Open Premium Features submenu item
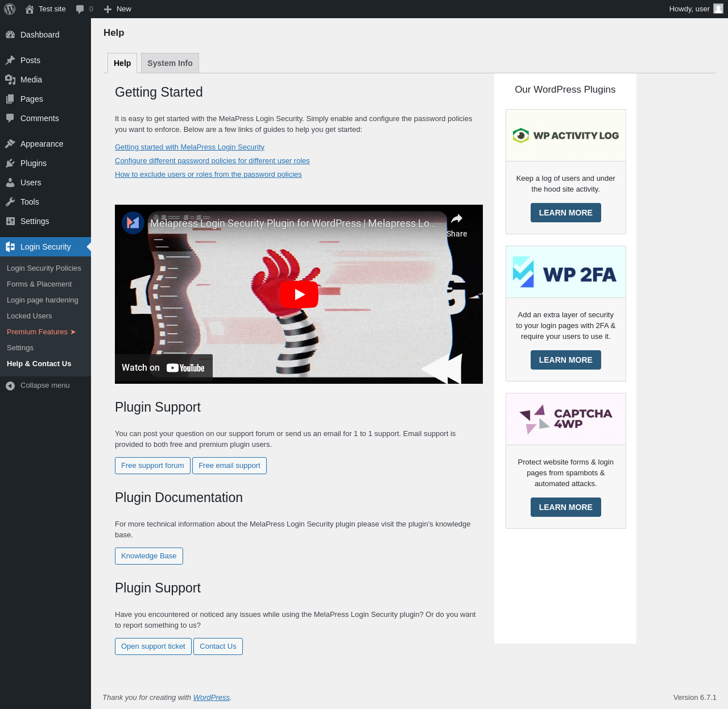The image size is (728, 709). click(41, 332)
